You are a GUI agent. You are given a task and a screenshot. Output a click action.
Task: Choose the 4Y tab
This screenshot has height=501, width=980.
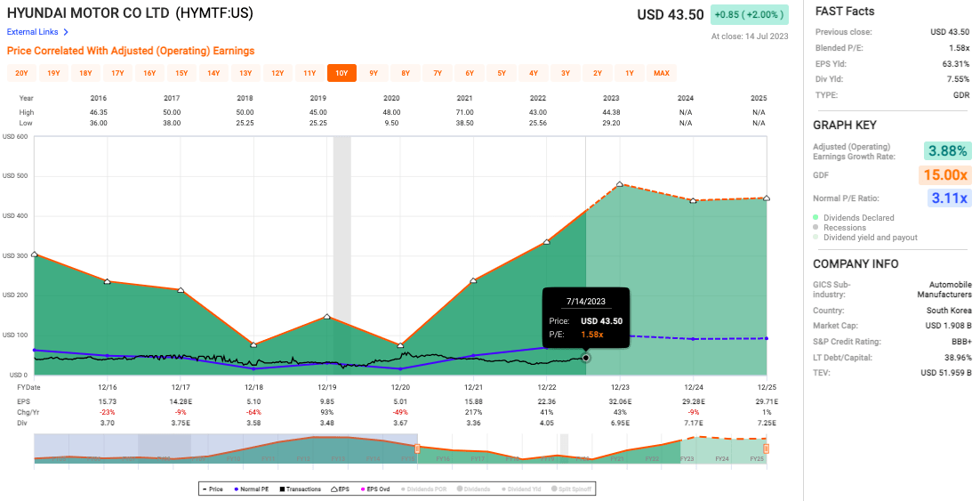(x=534, y=73)
